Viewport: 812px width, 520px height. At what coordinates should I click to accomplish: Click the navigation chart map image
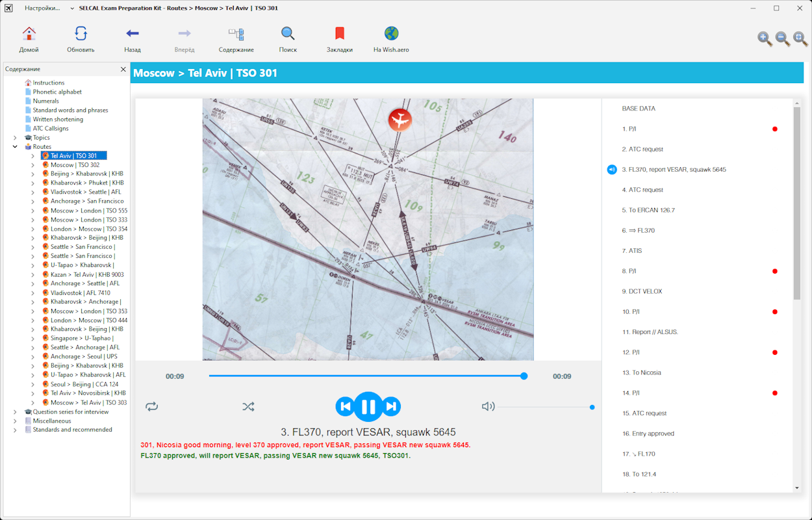[x=368, y=229]
